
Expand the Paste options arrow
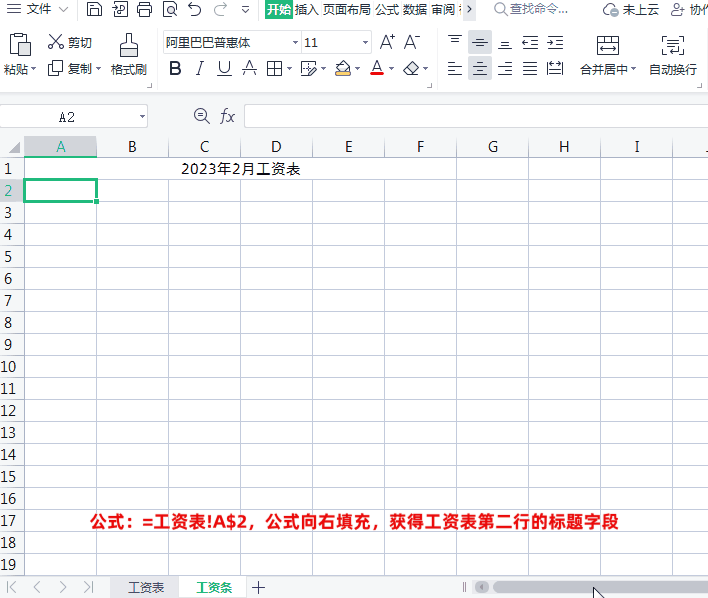[x=33, y=69]
